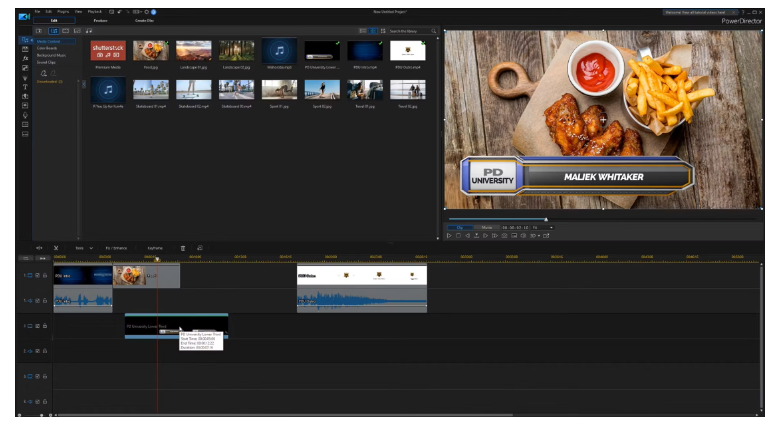The width and height of the screenshot is (775, 426).
Task: Select Background Music in library tree
Action: tap(51, 55)
